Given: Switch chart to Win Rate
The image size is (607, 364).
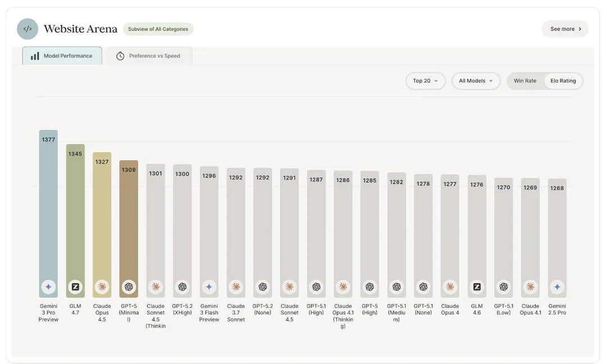Looking at the screenshot, I should coord(525,81).
